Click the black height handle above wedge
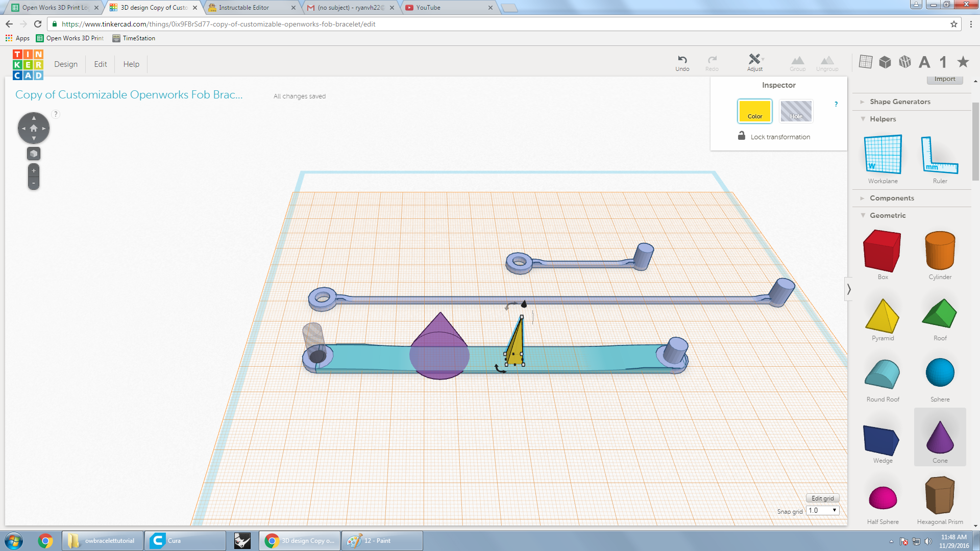Screen dimensions: 980x551 tap(524, 304)
